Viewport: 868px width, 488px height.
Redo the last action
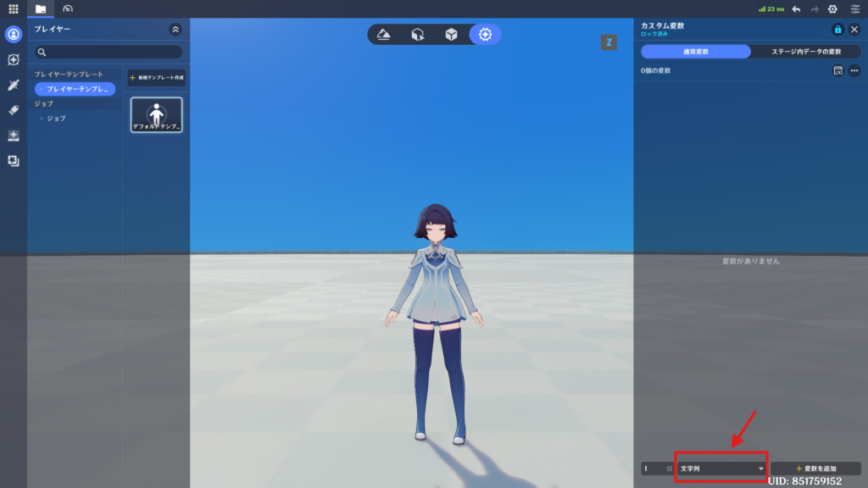coord(815,9)
